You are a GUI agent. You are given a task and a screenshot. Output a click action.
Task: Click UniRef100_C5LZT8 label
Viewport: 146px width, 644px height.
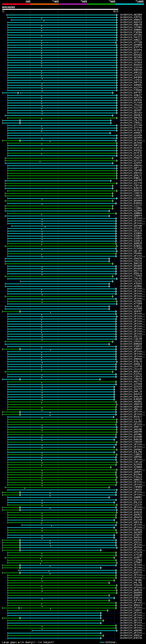click(131, 120)
